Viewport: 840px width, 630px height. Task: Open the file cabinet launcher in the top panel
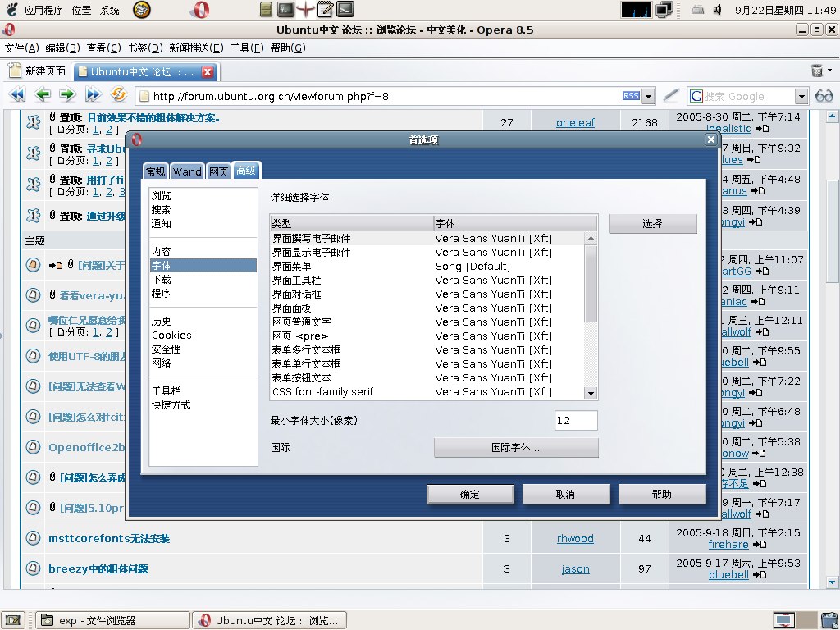266,9
